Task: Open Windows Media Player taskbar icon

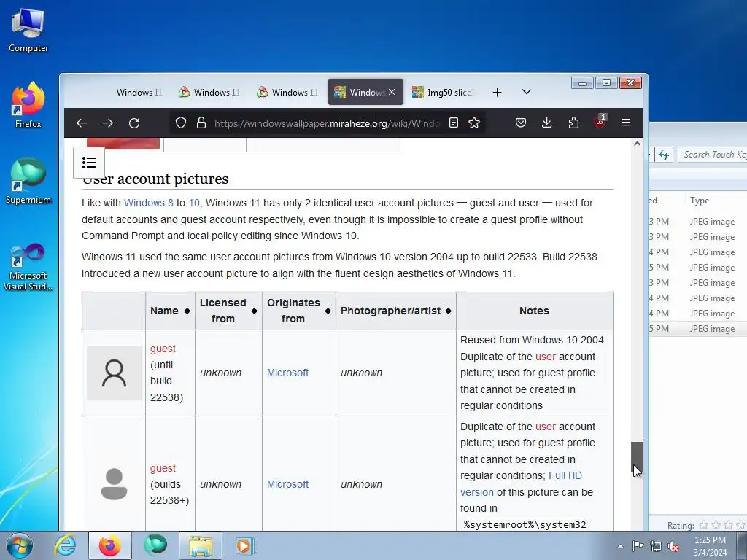Action: coord(245,545)
